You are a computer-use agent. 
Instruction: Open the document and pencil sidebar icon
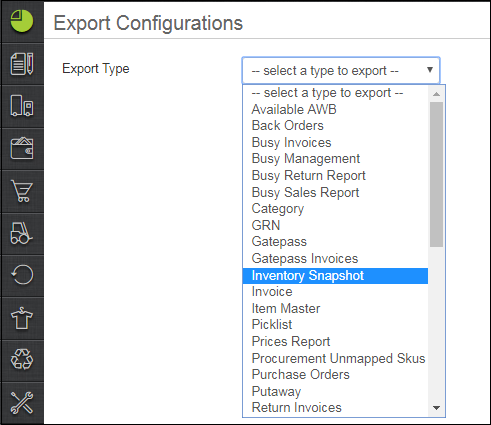22,64
